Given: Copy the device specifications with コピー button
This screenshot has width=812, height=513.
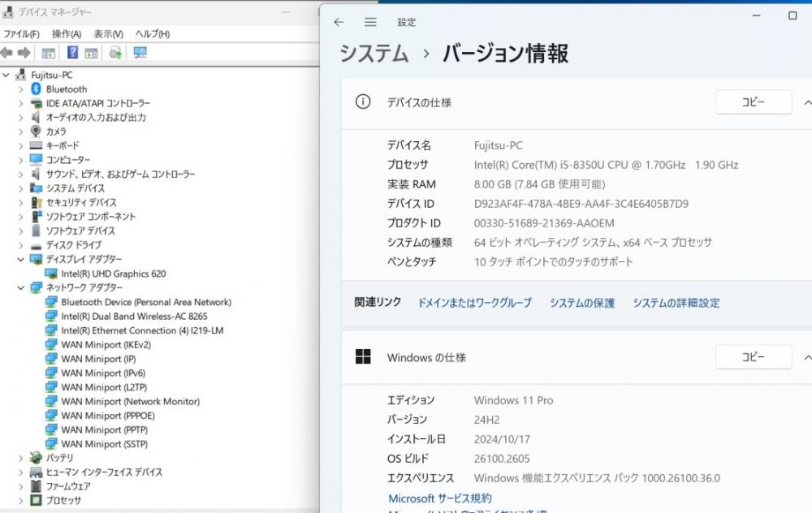Looking at the screenshot, I should [x=753, y=102].
